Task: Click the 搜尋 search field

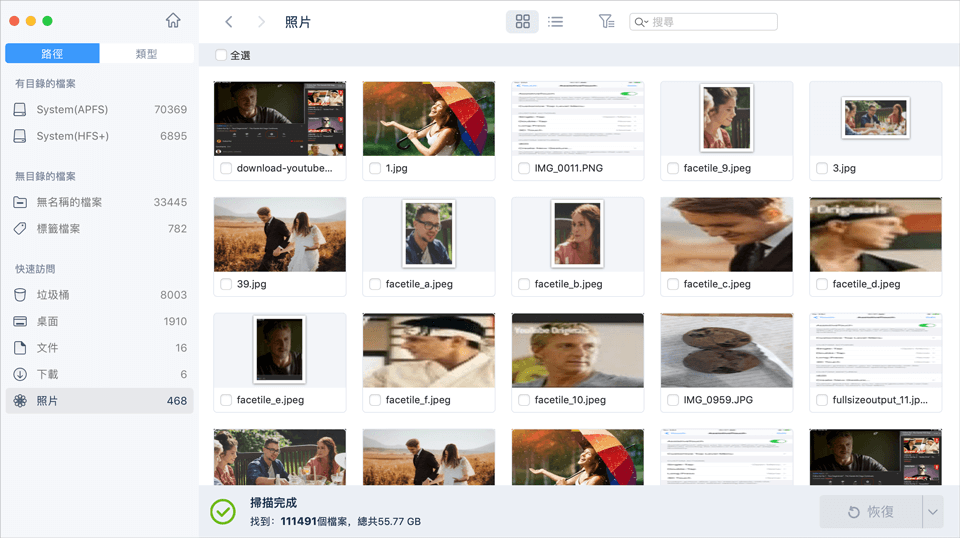Action: 710,22
